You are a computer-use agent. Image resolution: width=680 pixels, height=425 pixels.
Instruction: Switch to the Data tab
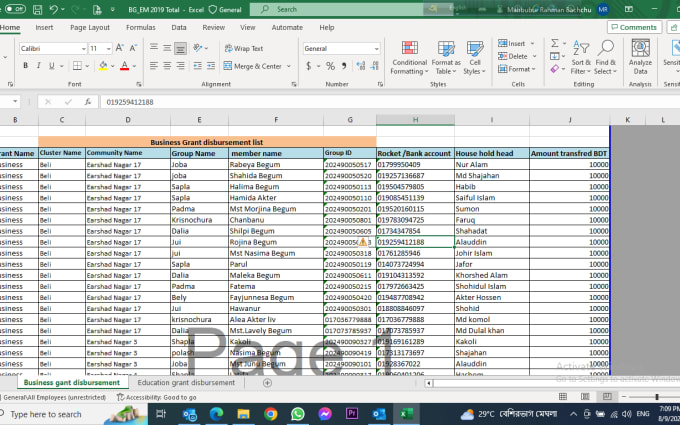179,27
